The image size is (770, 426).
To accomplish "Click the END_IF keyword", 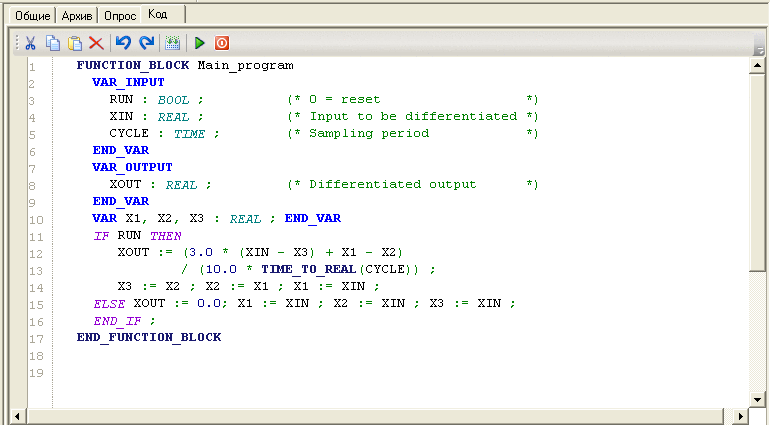I will 117,321.
